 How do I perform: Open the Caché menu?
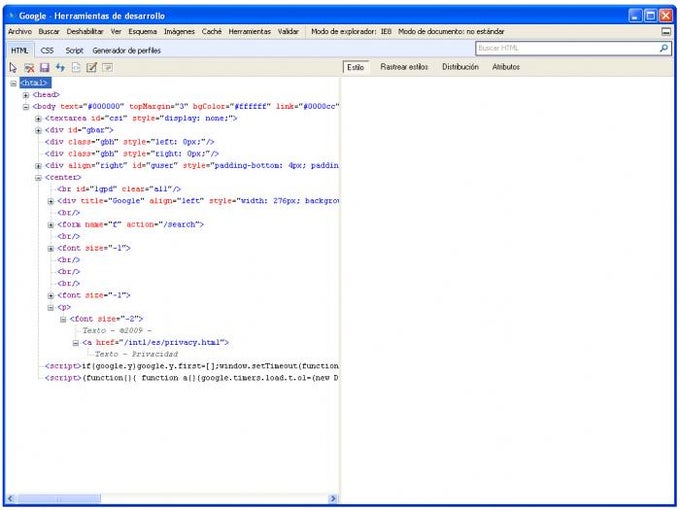click(x=212, y=32)
